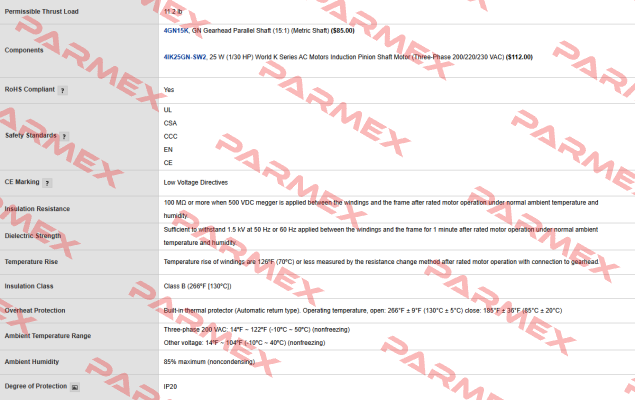Click the 'Class B (266°F [130°C])' value

tap(197, 286)
